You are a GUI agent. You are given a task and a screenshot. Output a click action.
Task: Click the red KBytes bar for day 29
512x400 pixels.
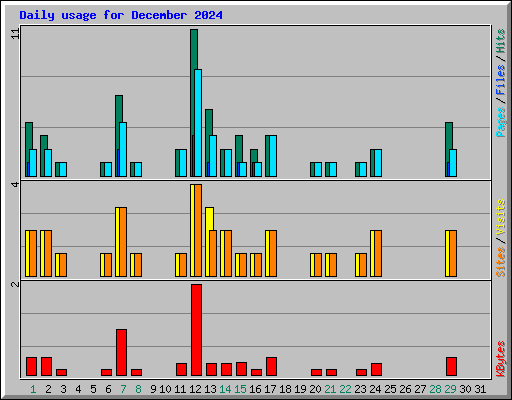tap(451, 367)
